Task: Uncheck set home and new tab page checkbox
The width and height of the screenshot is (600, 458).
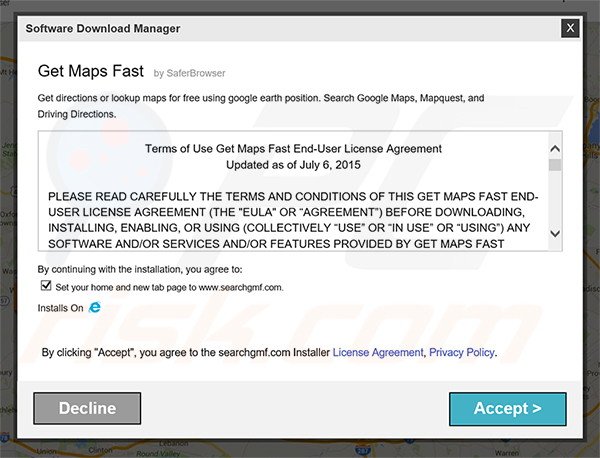Action: [x=46, y=285]
